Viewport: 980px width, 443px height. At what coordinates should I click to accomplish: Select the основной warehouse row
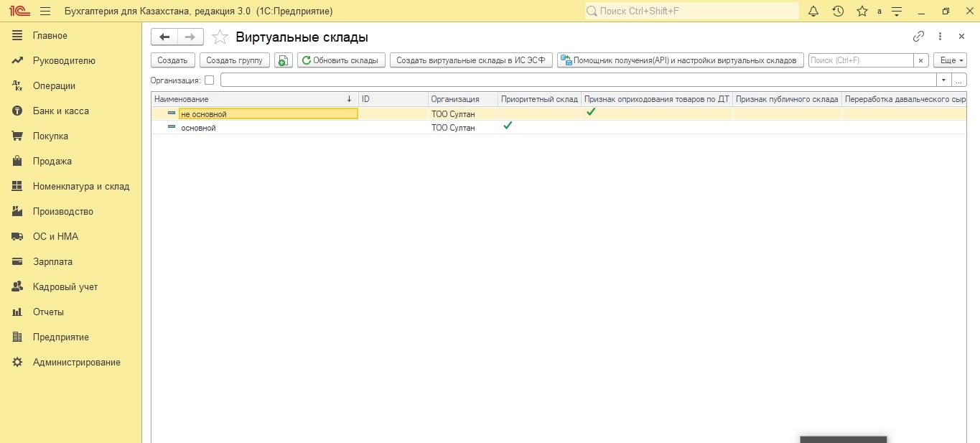coord(198,128)
